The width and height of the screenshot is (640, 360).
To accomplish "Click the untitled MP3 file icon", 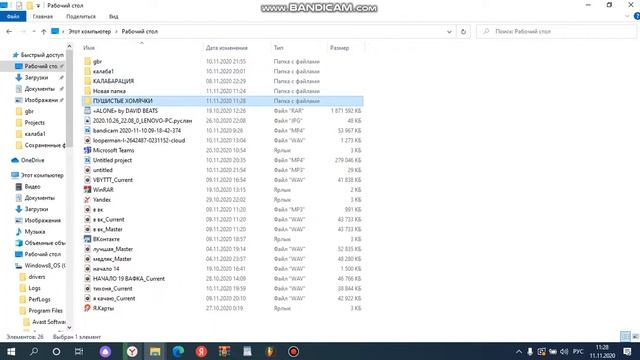I will pyautogui.click(x=87, y=170).
